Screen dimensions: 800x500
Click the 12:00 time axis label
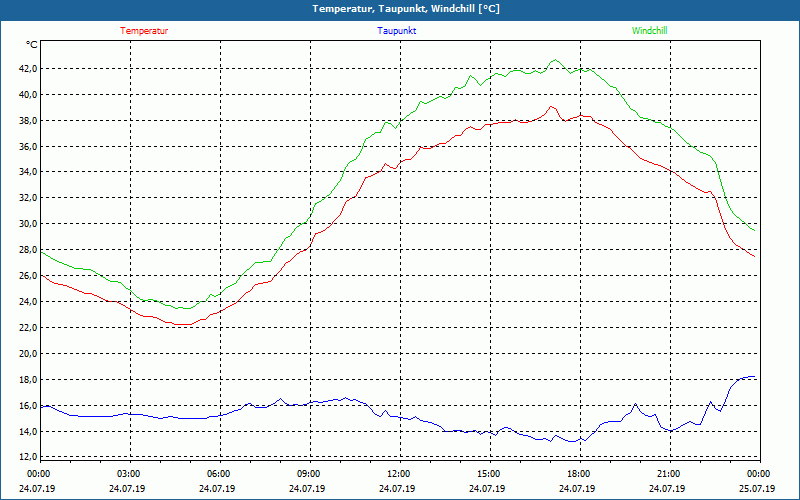point(397,474)
